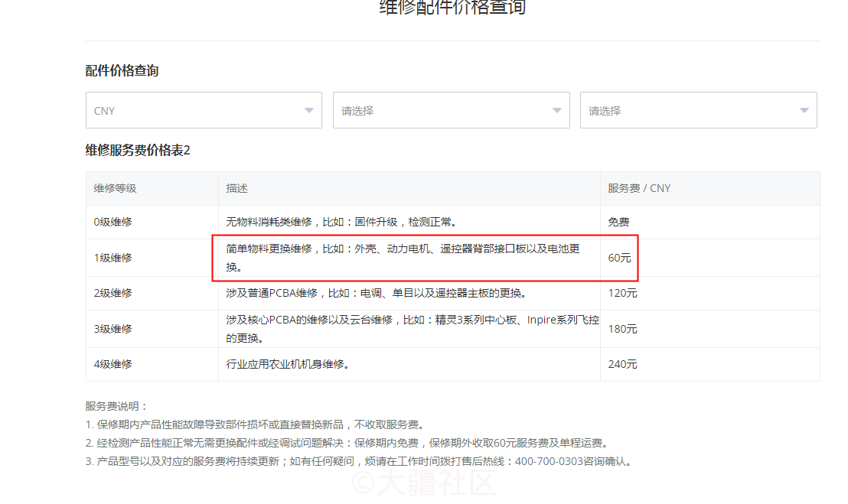Image resolution: width=848 pixels, height=504 pixels.
Task: Click the 配件价格查询 heading
Action: pyautogui.click(x=122, y=71)
